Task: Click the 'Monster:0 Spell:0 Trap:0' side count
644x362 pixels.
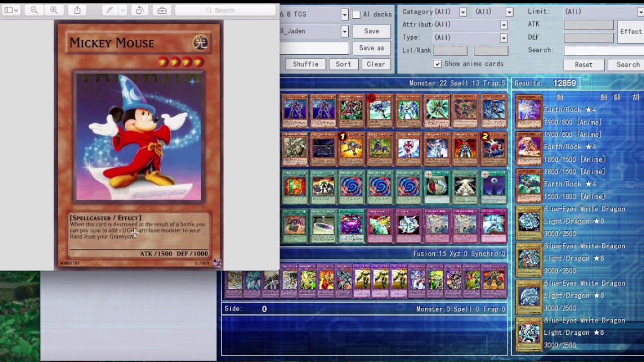Action: tap(460, 309)
